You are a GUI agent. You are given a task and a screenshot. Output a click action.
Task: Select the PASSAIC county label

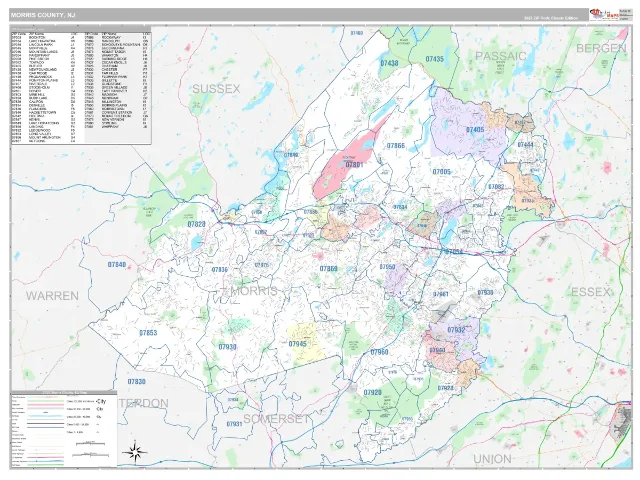click(501, 56)
